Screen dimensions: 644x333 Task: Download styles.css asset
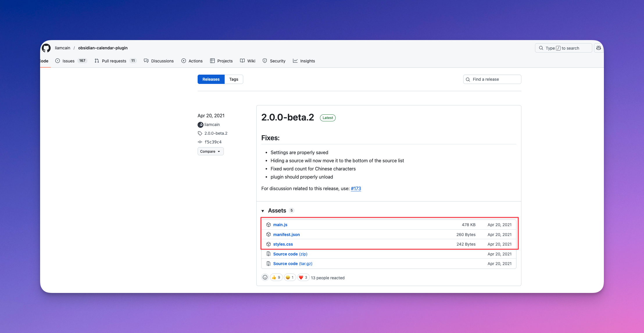pyautogui.click(x=283, y=244)
